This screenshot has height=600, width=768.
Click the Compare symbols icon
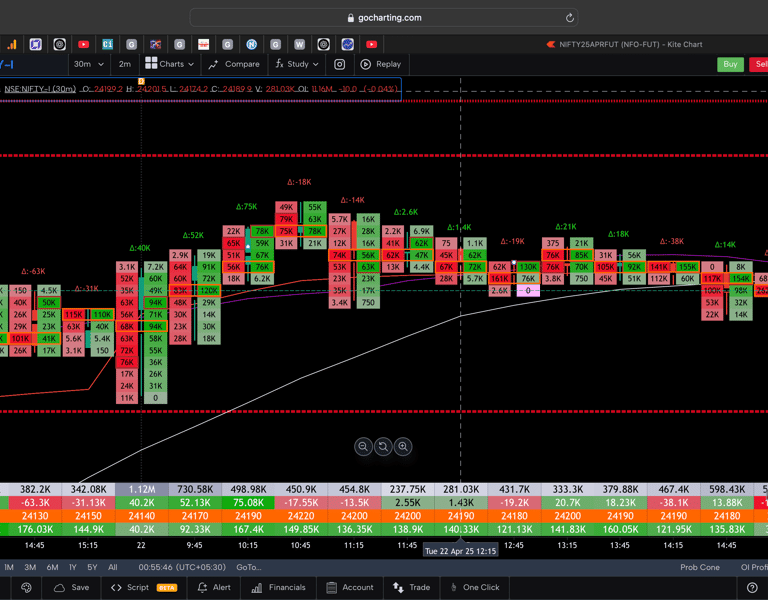213,64
